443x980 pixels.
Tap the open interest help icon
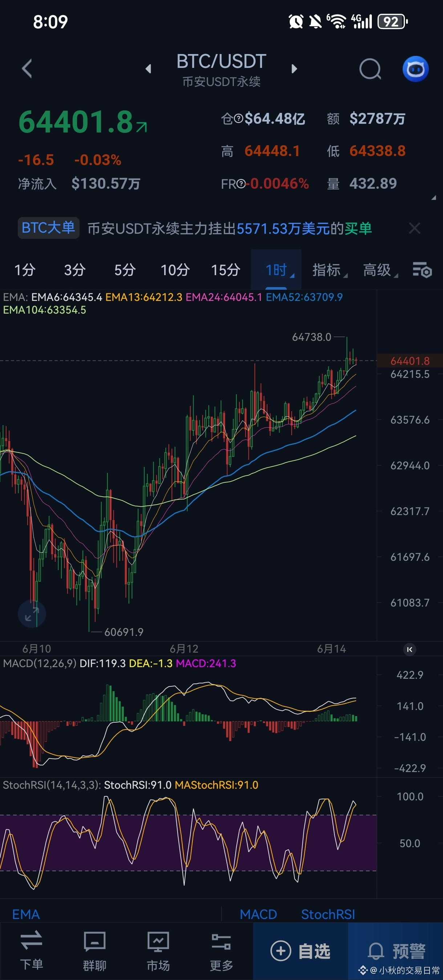tap(239, 119)
